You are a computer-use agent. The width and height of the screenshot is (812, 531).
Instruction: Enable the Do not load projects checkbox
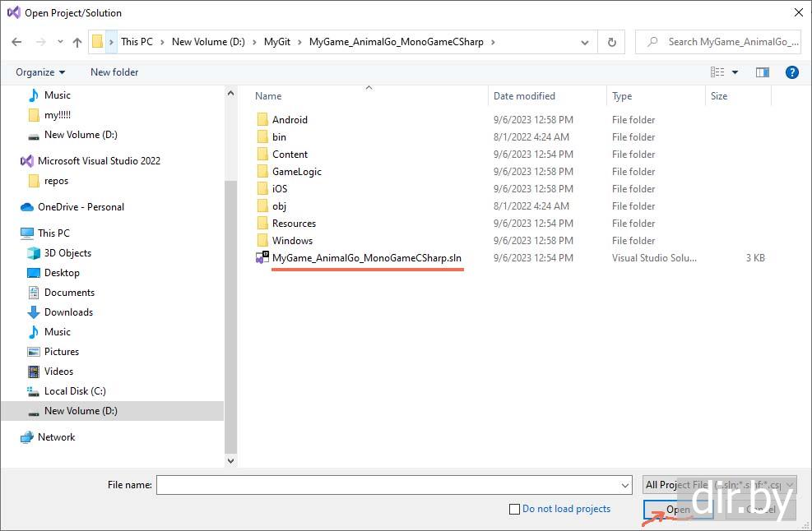(x=515, y=510)
